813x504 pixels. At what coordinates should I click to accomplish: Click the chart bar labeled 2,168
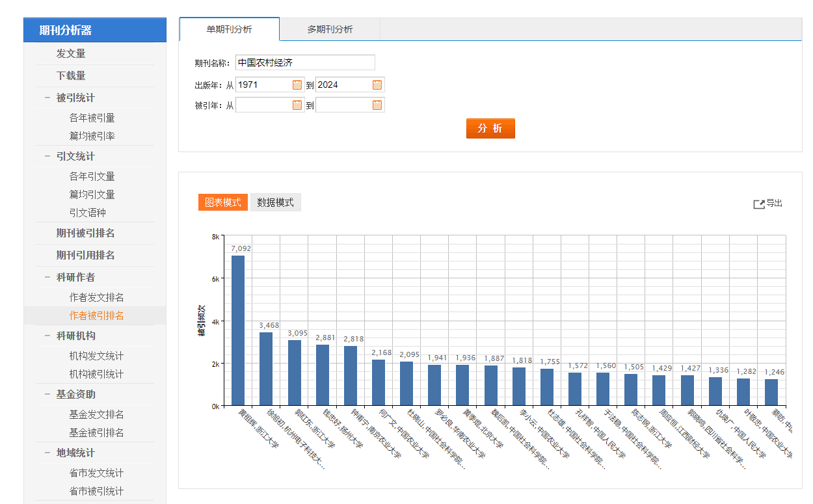click(379, 382)
